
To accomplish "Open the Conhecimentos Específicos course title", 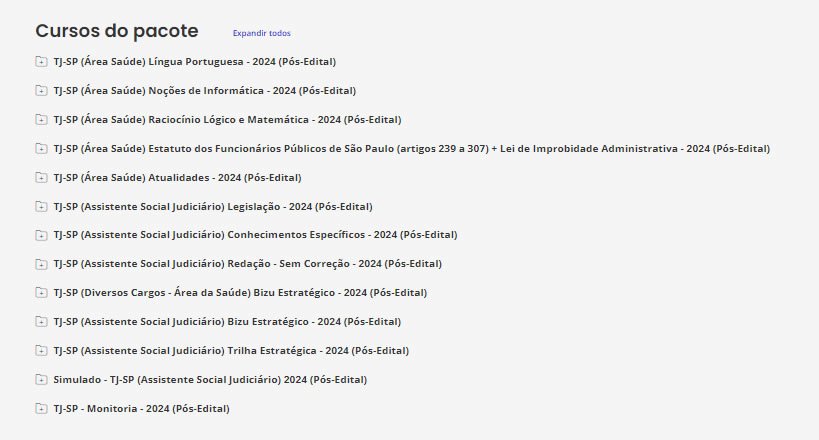I will (x=255, y=235).
